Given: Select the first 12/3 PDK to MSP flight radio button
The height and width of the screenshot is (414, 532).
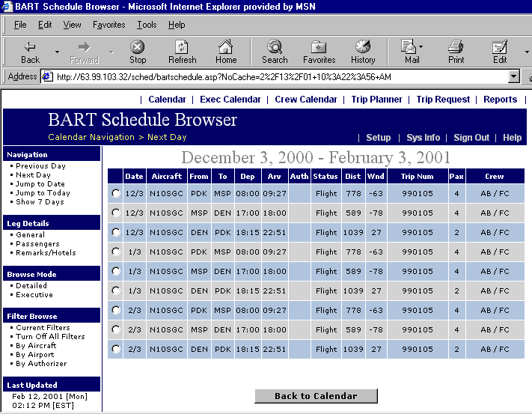Looking at the screenshot, I should pyautogui.click(x=115, y=193).
